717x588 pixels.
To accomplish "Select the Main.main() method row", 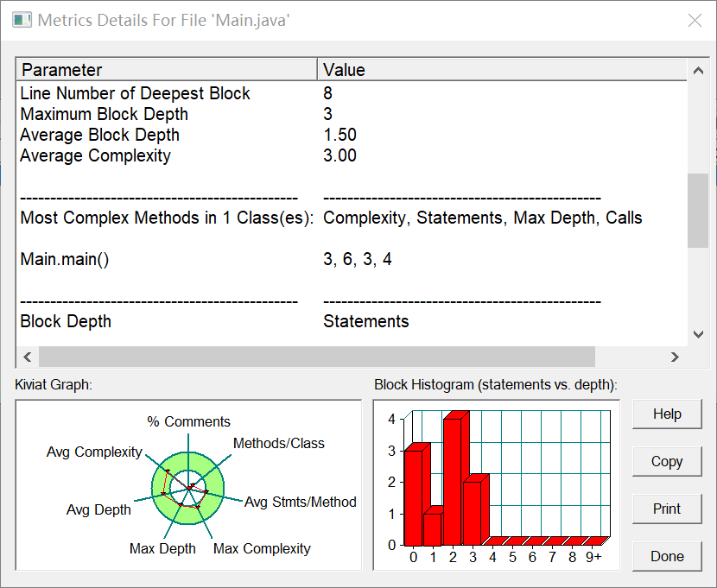I will click(x=352, y=259).
